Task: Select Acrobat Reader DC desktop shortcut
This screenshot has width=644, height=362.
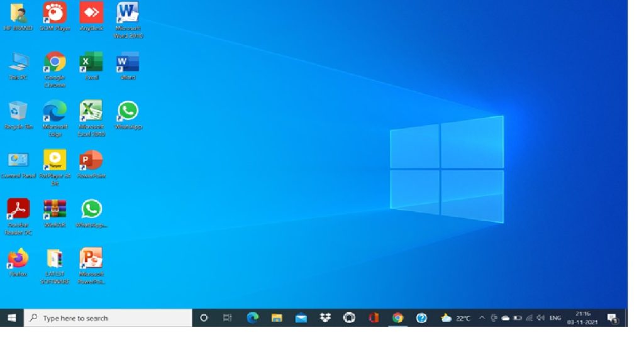Action: tap(18, 217)
